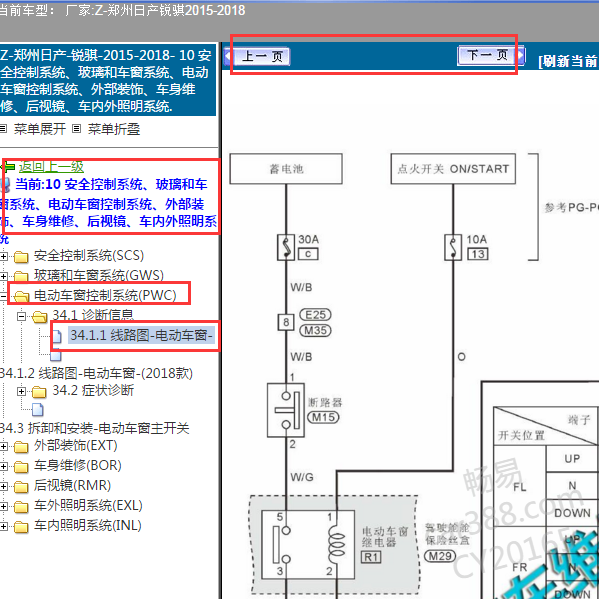Click the document icon before 34.1.2 线路图

56,356
